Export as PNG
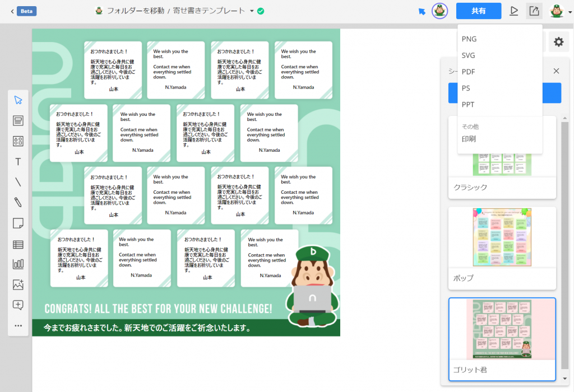574x392 pixels. [x=469, y=39]
